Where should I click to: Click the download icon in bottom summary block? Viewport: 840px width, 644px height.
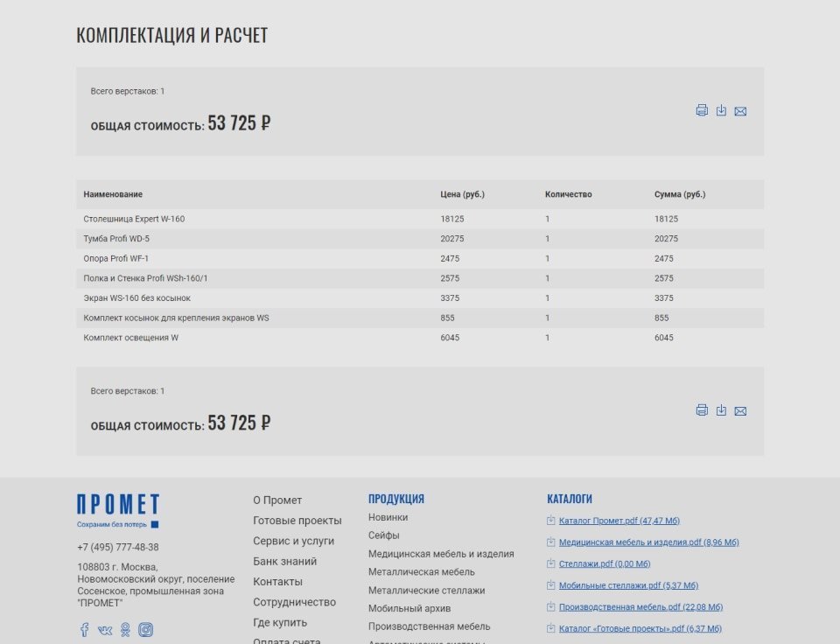tap(722, 409)
